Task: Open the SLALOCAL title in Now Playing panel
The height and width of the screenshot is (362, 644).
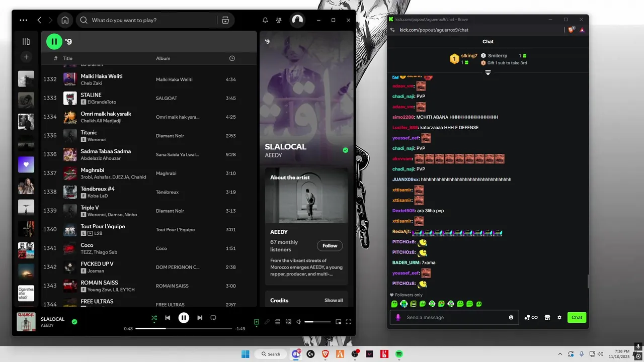Action: tap(285, 147)
